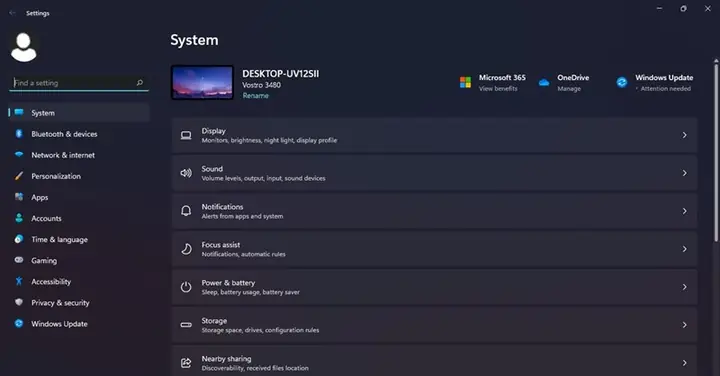Open Accounts section

click(x=79, y=218)
